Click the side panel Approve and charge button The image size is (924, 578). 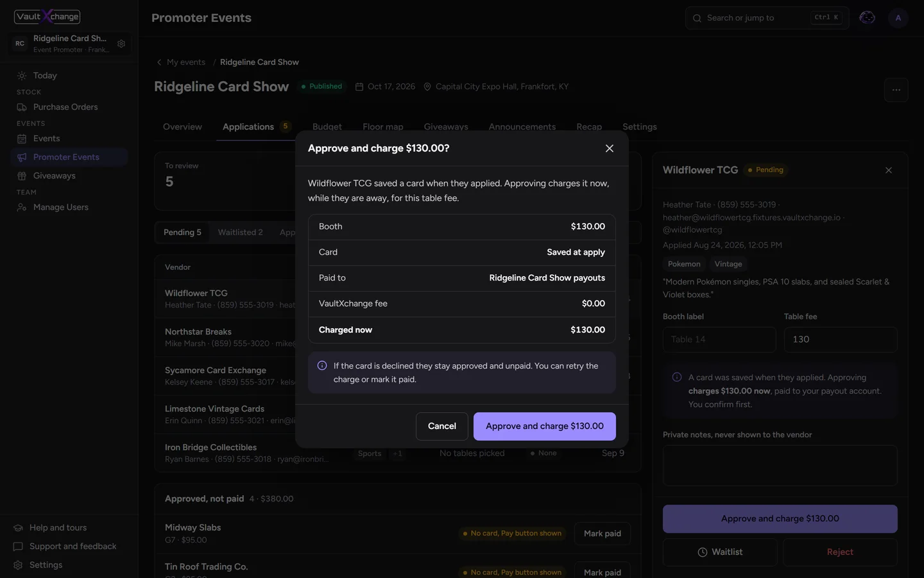pos(780,519)
